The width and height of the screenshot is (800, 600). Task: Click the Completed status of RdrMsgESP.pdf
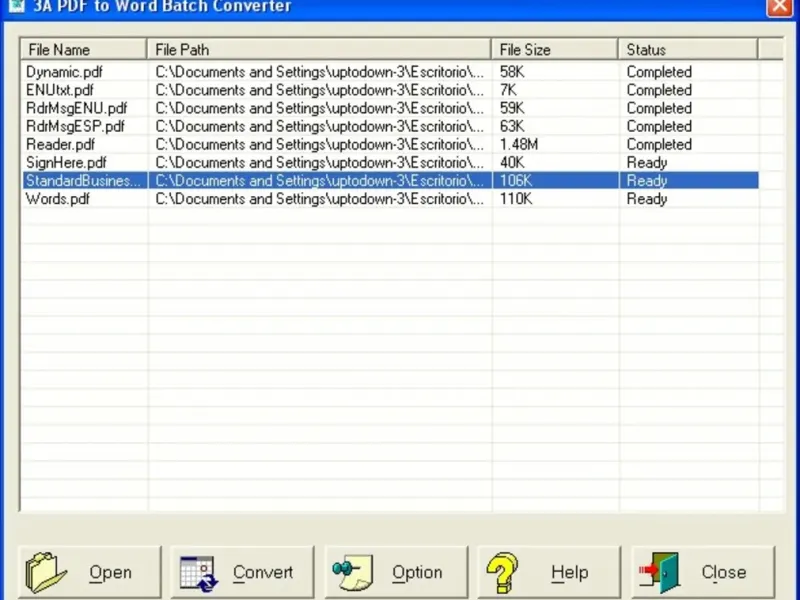[x=659, y=127]
